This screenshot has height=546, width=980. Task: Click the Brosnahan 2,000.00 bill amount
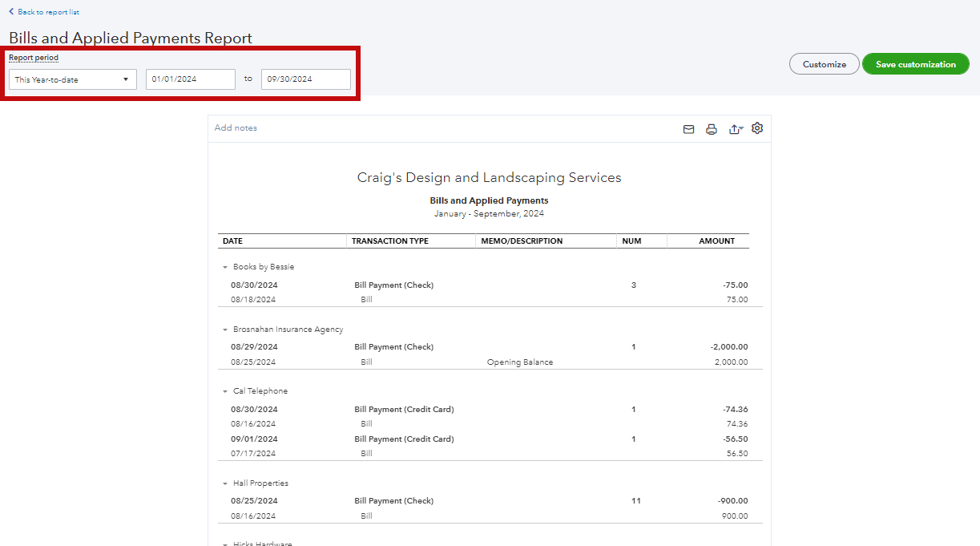coord(729,362)
